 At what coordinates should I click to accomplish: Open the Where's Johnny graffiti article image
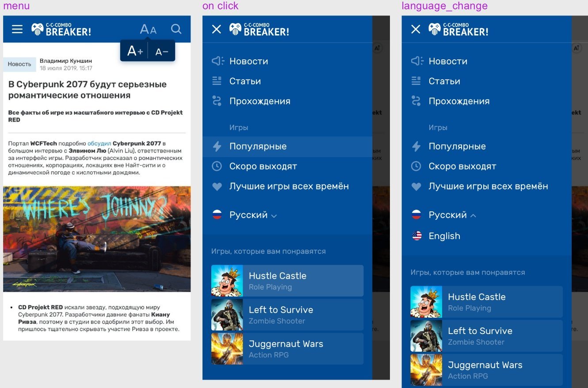click(97, 239)
